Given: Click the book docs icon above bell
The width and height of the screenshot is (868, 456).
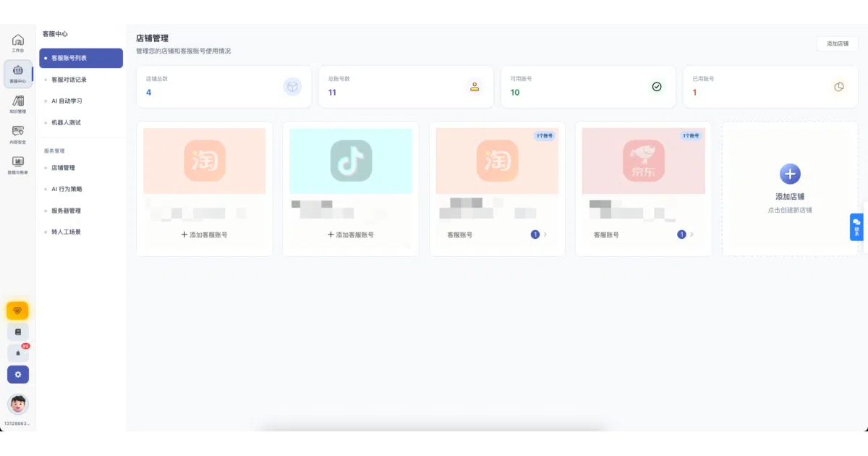Looking at the screenshot, I should tap(18, 332).
